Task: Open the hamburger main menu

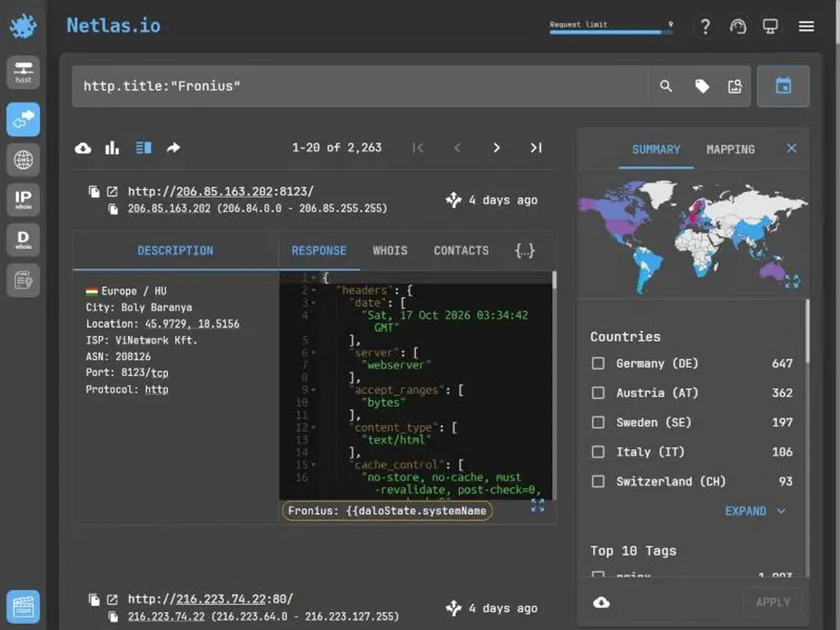Action: pyautogui.click(x=806, y=26)
